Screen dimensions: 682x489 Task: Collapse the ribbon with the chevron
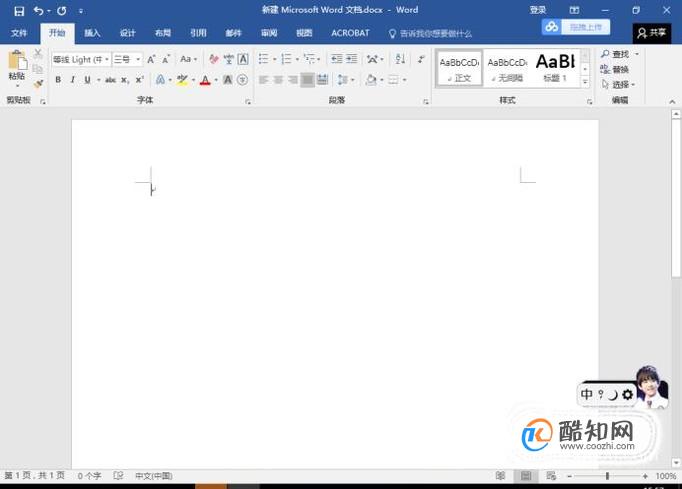coord(672,101)
